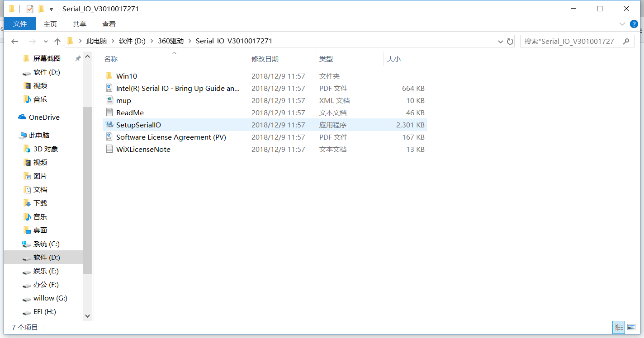Screen dimensions: 644x338
Task: Open the address bar history dropdown
Action: click(x=501, y=41)
